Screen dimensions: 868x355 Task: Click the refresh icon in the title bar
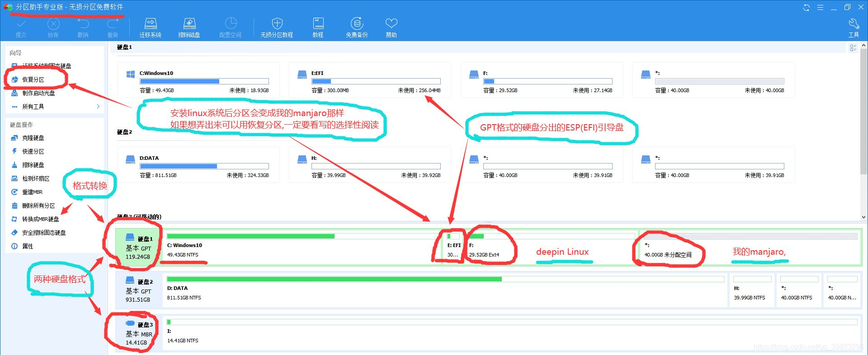point(806,7)
